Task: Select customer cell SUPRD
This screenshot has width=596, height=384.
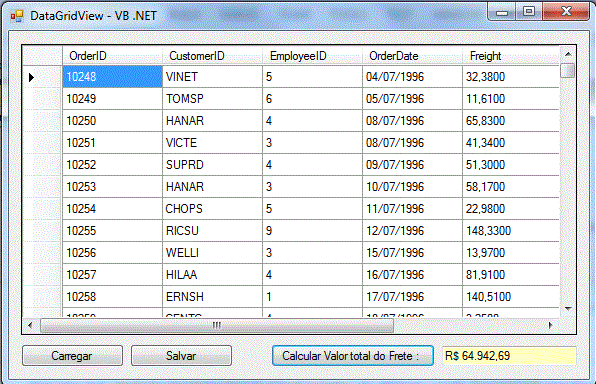Action: coord(212,165)
